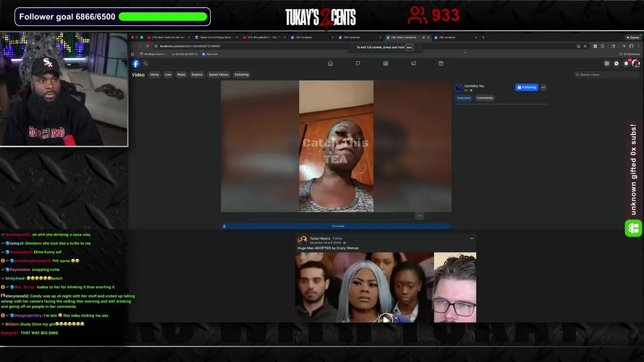Click the browser address bar URL
The image size is (644, 362).
pos(190,46)
